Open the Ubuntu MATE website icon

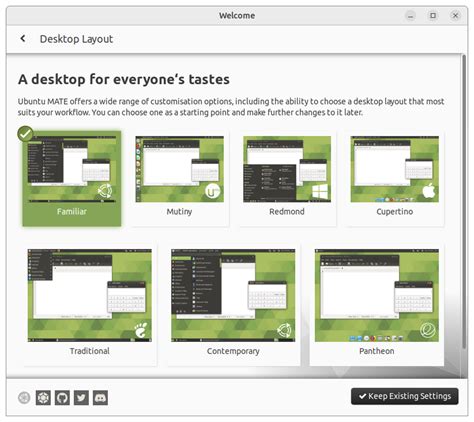(x=43, y=398)
